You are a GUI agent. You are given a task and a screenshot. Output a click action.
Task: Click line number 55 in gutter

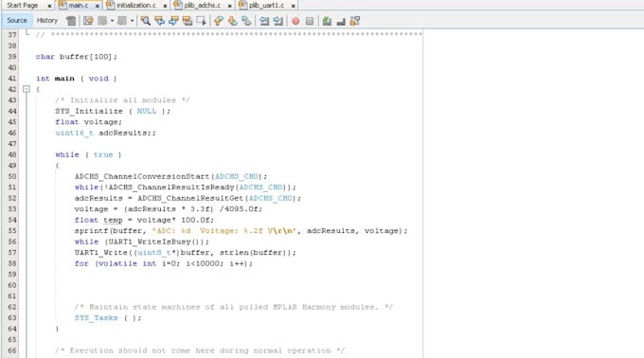12,231
